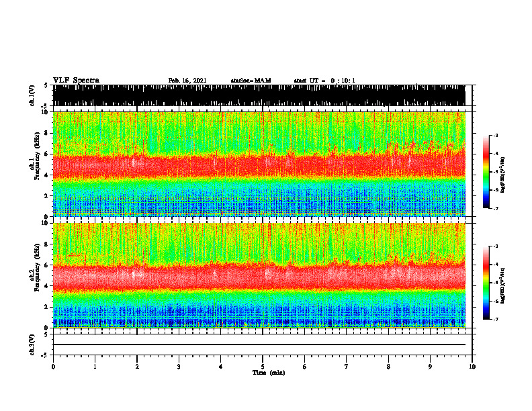Viewport: 532px width, 411px height.
Task: Click the ch.2 frequency axis "8" tick label
Action: click(47, 244)
